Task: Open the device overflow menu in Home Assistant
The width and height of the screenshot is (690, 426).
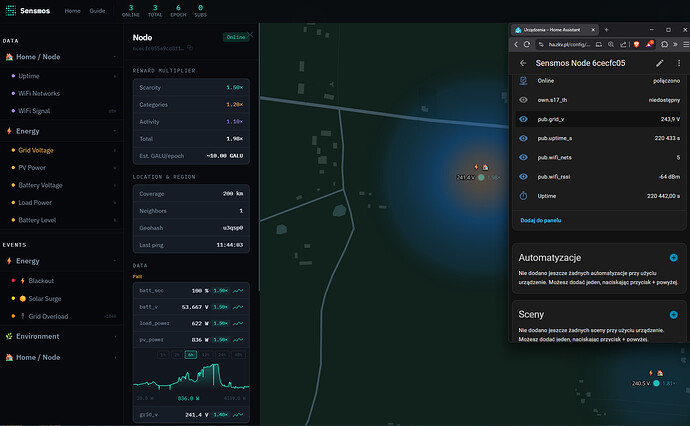Action: pyautogui.click(x=679, y=63)
